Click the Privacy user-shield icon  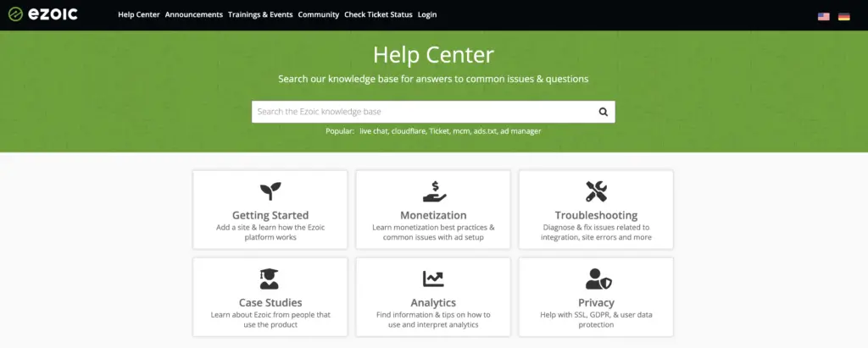coord(598,279)
